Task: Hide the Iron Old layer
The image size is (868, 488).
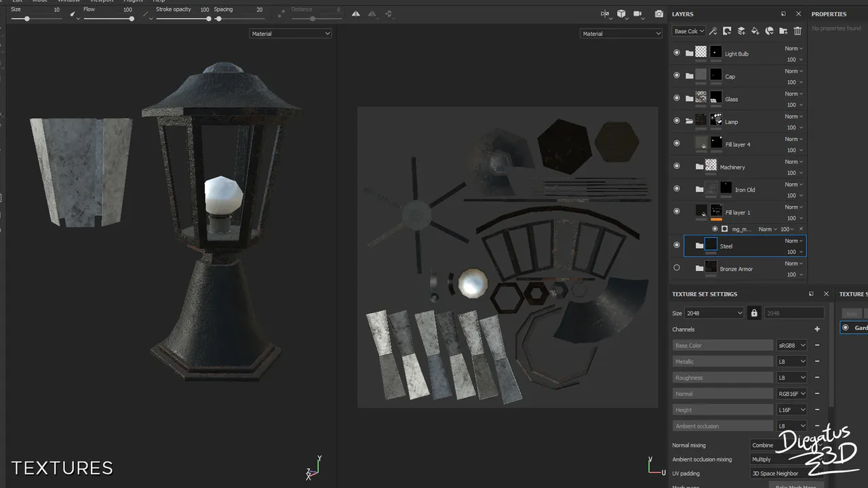Action: (676, 188)
